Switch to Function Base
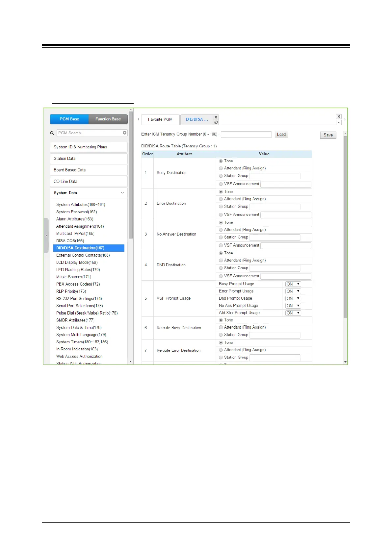Viewport: 392px width, 554px height. click(108, 119)
